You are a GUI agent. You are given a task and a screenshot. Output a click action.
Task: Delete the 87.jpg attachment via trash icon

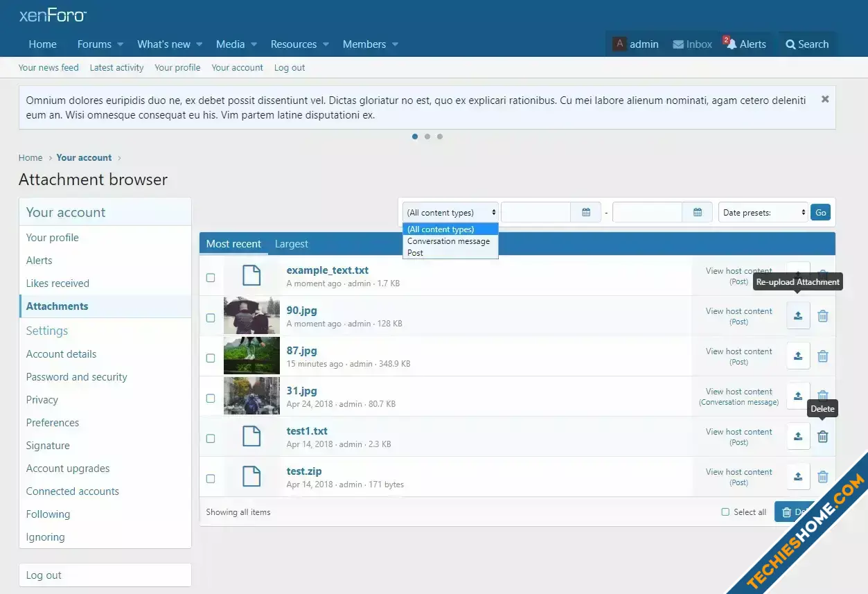pos(823,356)
